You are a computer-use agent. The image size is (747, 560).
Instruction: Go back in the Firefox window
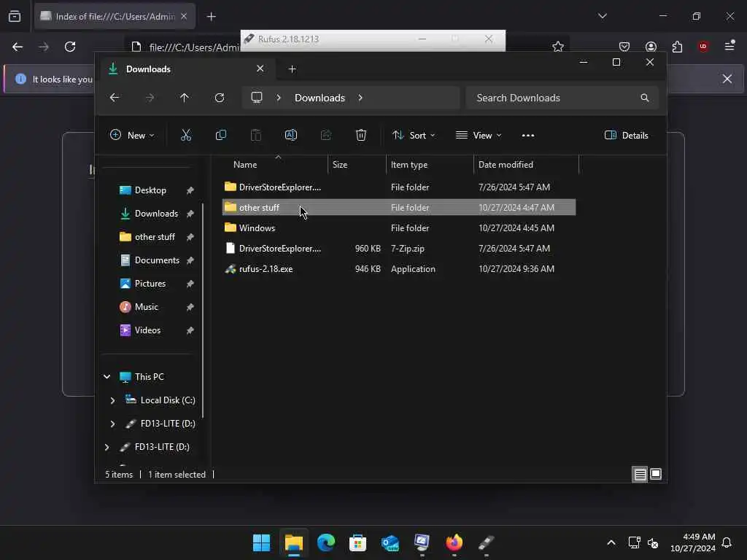tap(18, 47)
